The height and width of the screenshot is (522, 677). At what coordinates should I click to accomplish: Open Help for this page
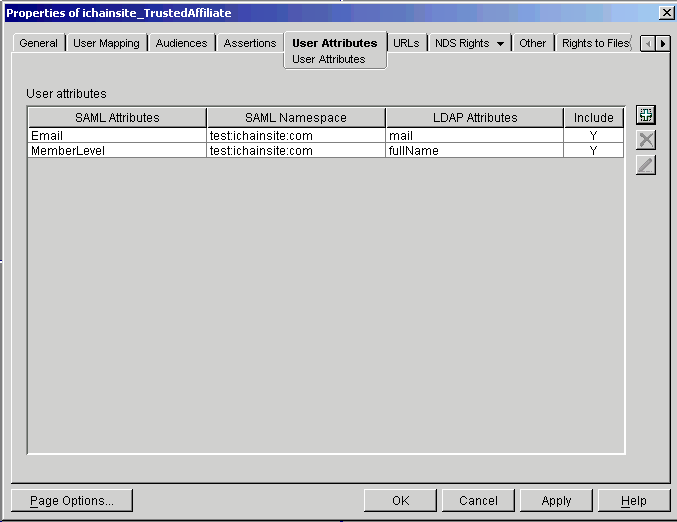(x=634, y=500)
